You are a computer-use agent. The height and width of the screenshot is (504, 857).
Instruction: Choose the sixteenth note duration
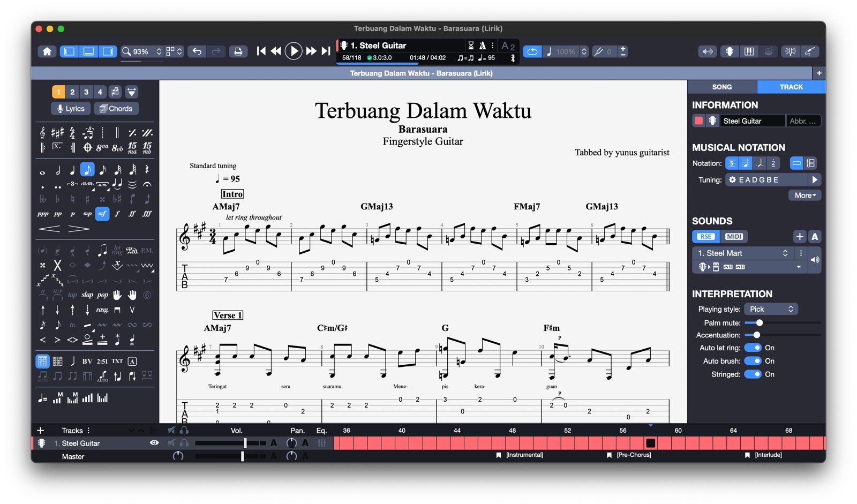click(x=102, y=170)
